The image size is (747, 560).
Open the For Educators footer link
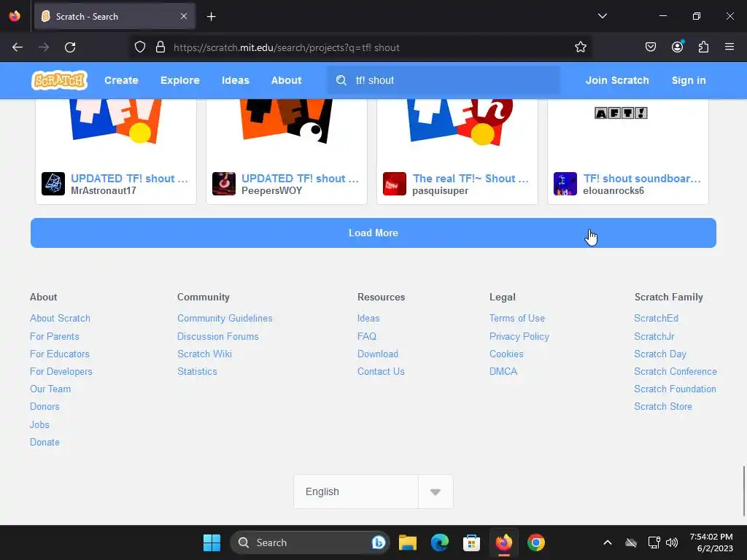(x=60, y=354)
